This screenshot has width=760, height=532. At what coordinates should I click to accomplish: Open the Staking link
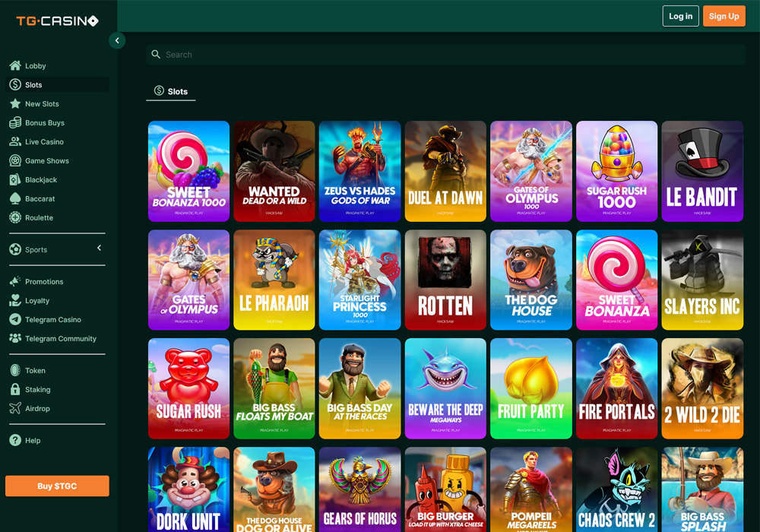pyautogui.click(x=57, y=389)
